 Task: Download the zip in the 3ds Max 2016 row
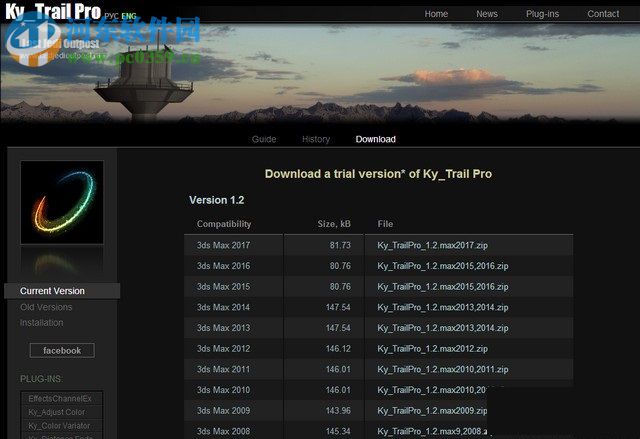[x=443, y=266]
